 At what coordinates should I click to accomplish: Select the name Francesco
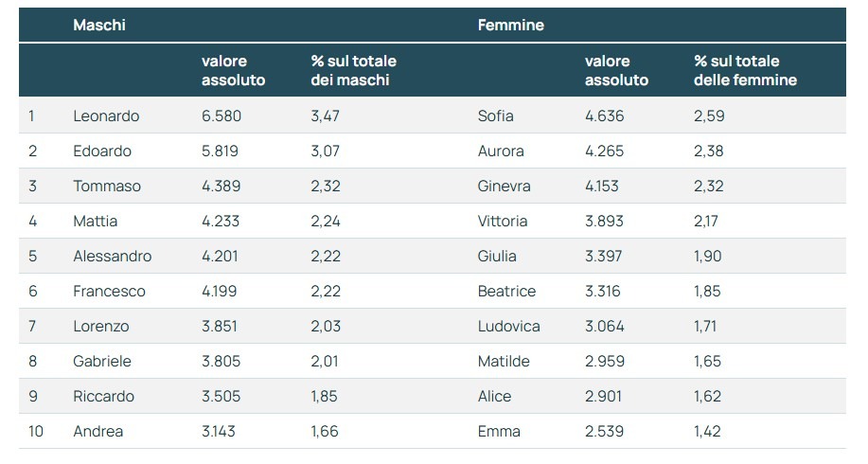(x=109, y=292)
